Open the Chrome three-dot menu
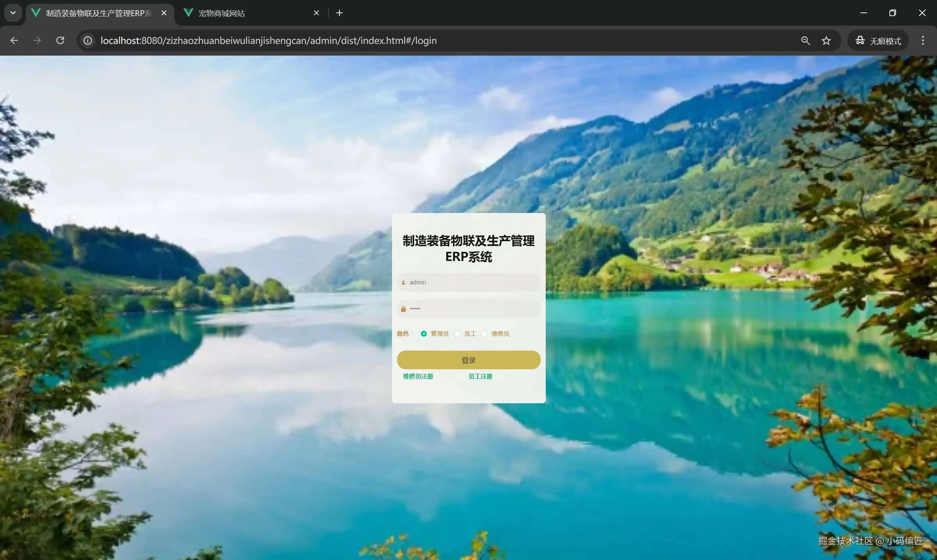 (x=923, y=40)
